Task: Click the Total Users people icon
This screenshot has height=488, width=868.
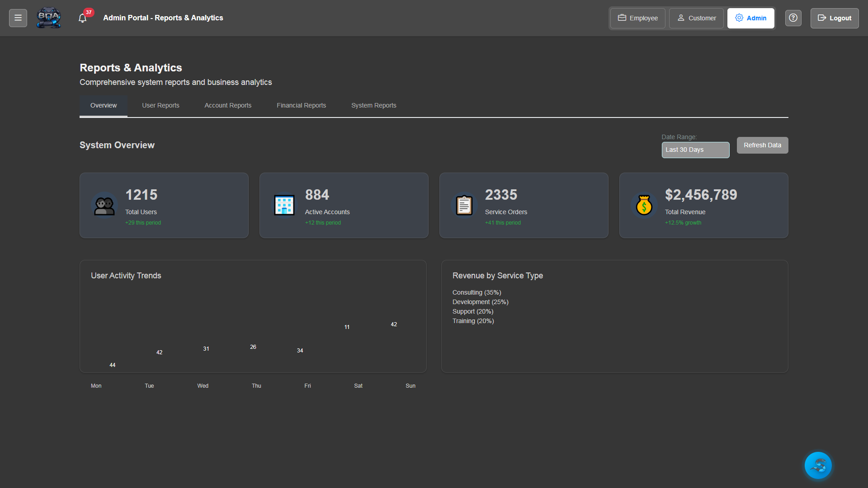Action: point(104,205)
